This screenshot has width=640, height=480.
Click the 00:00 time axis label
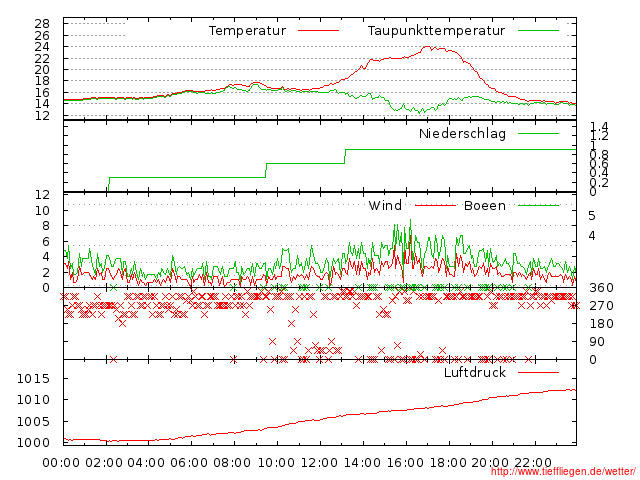[x=61, y=463]
